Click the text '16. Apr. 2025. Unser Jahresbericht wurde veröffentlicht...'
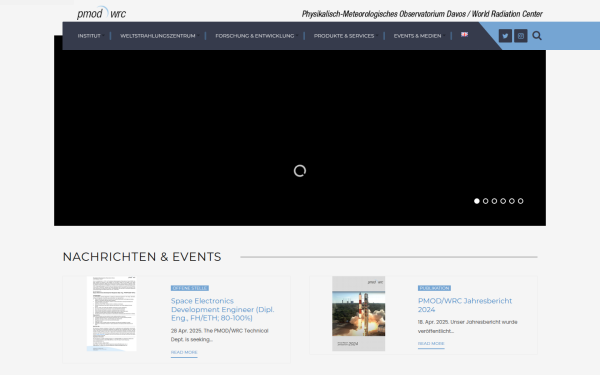600x375 pixels. (467, 326)
